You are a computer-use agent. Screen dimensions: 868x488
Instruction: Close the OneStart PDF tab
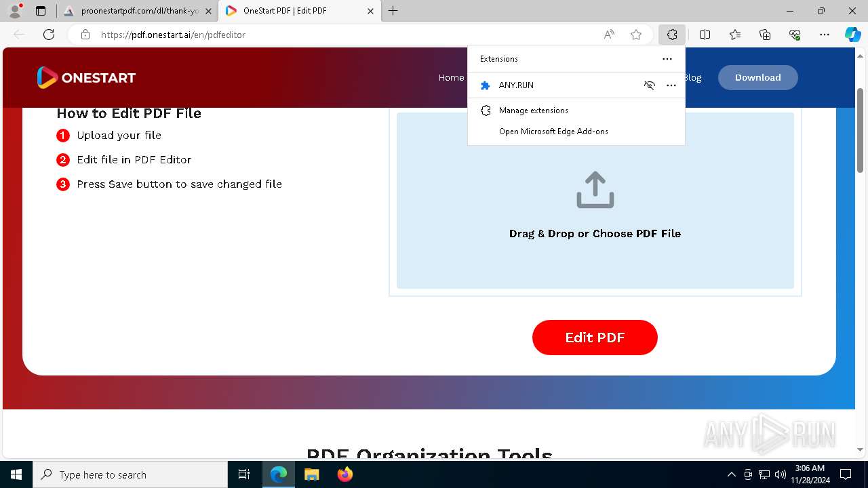pos(370,11)
